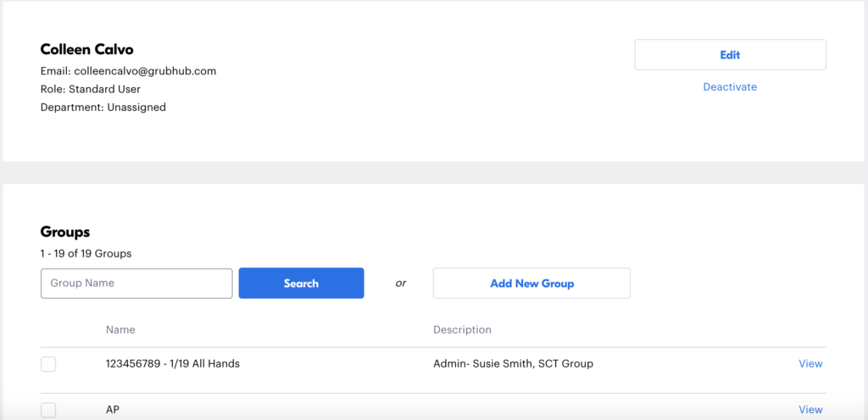Select the AP group checkbox
Image resolution: width=868 pixels, height=420 pixels.
(48, 410)
